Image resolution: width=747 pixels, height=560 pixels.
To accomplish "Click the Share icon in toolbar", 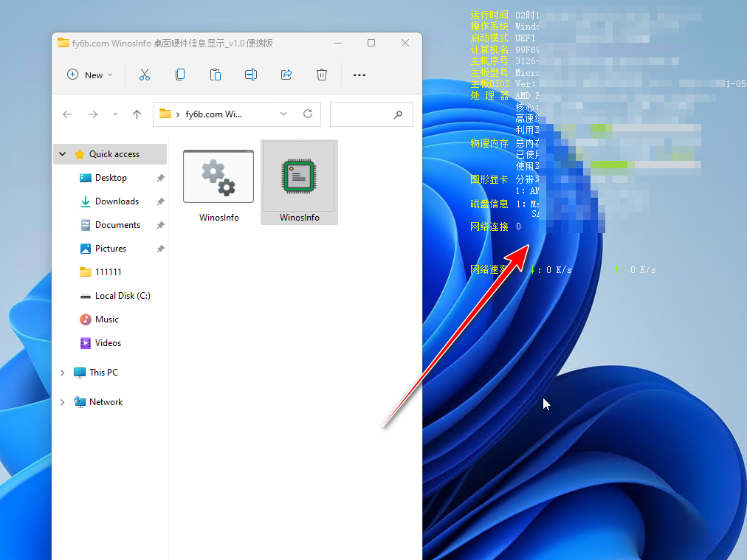I will click(x=286, y=75).
